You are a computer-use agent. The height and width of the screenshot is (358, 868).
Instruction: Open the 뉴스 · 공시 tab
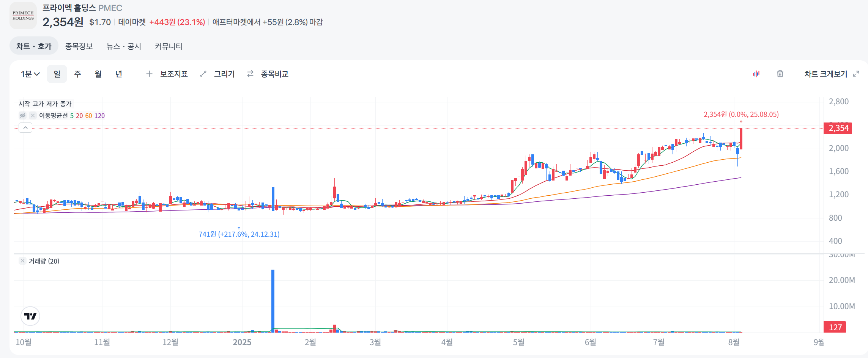(124, 46)
